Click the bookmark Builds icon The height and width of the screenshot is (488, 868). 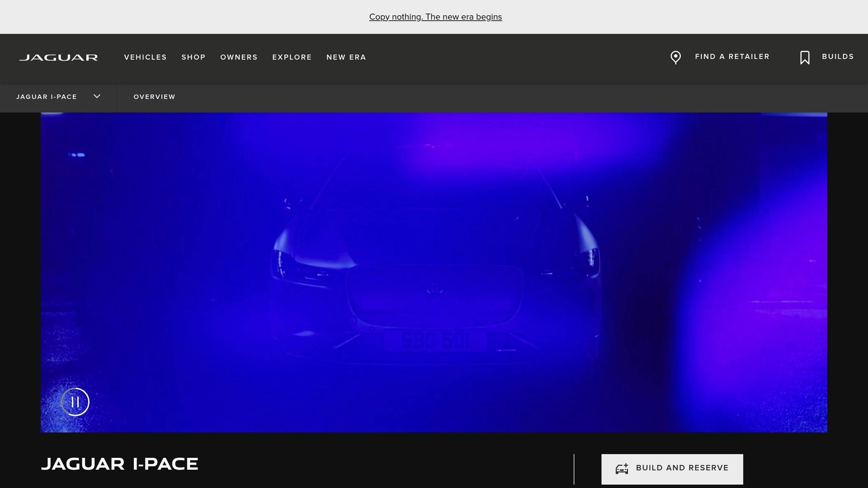pos(804,57)
